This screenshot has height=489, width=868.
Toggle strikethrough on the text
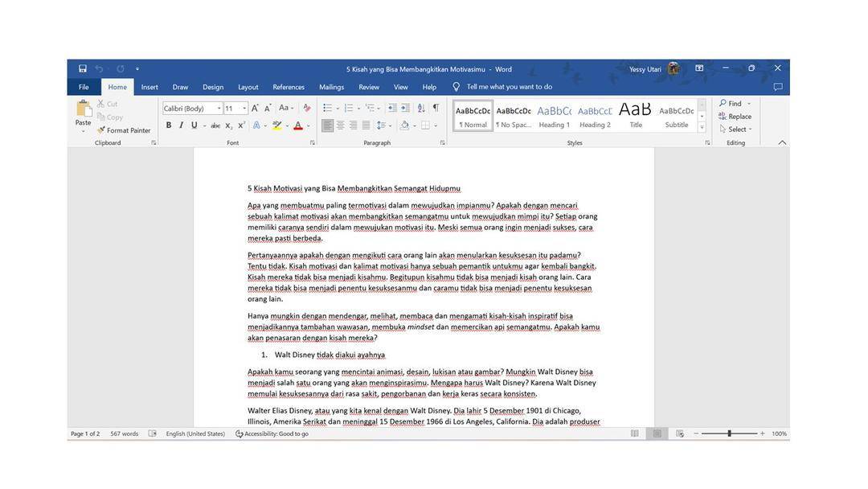pyautogui.click(x=215, y=125)
